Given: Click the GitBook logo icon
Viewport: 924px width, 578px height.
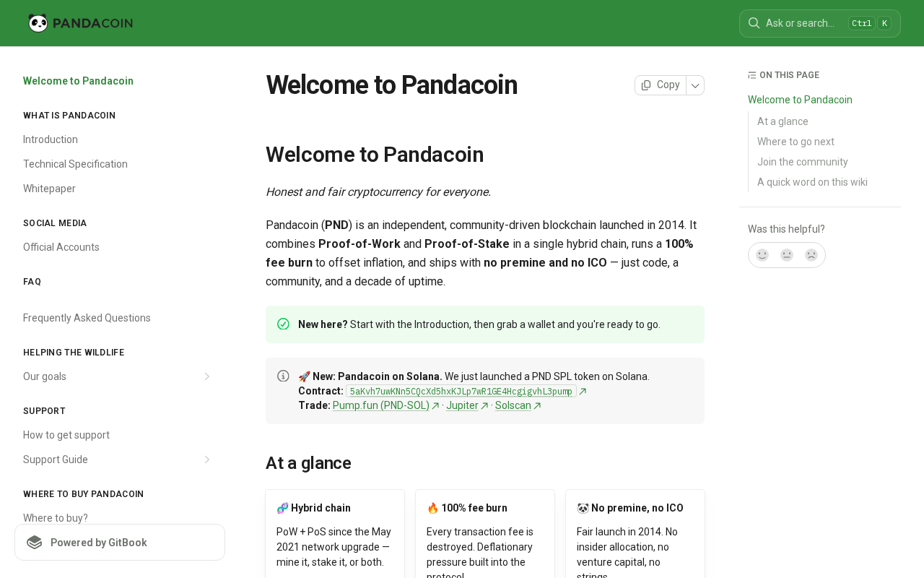Looking at the screenshot, I should (35, 543).
